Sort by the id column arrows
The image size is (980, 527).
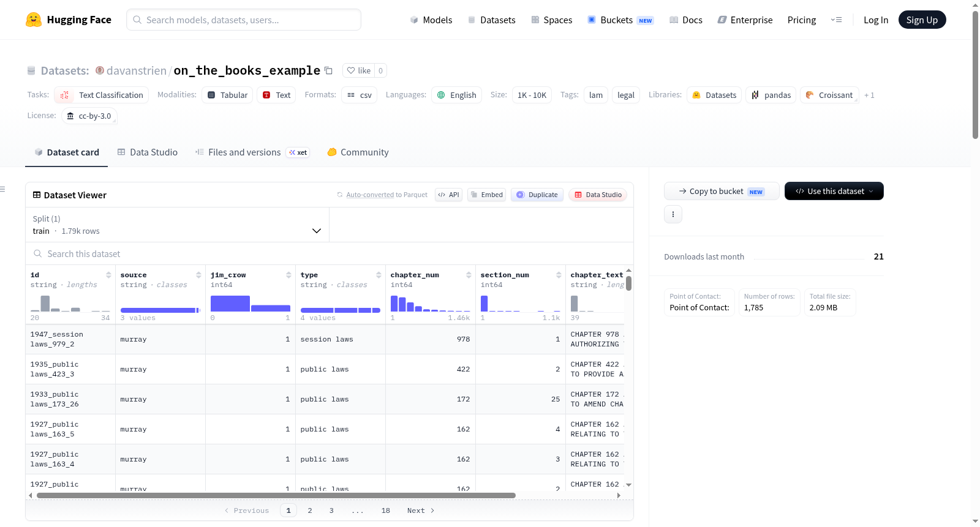108,275
